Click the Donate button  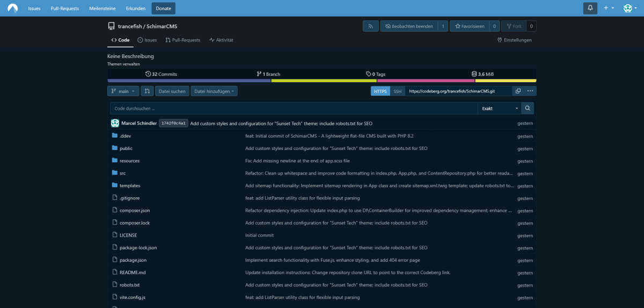pos(163,9)
